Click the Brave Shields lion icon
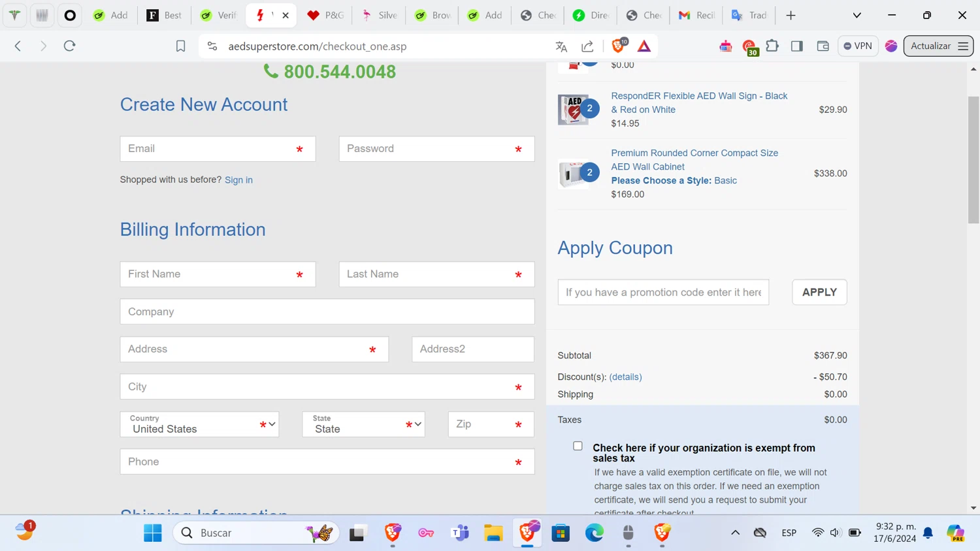980x551 pixels. coord(618,46)
